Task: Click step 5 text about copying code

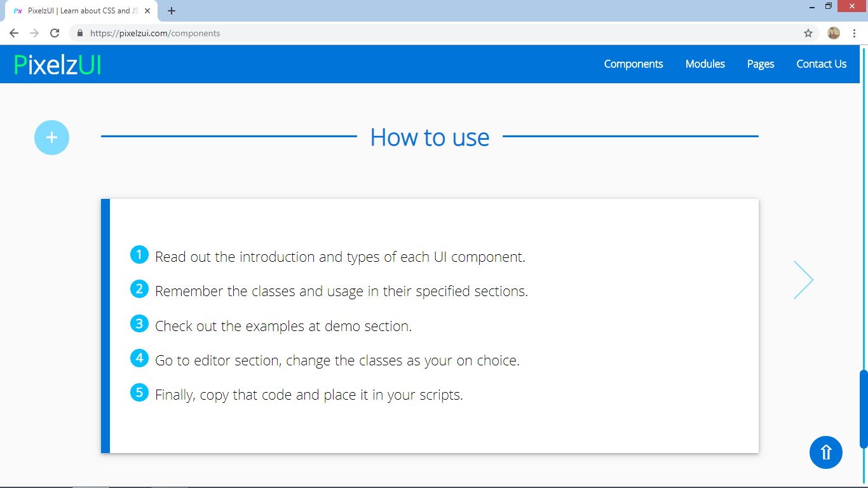Action: click(309, 395)
